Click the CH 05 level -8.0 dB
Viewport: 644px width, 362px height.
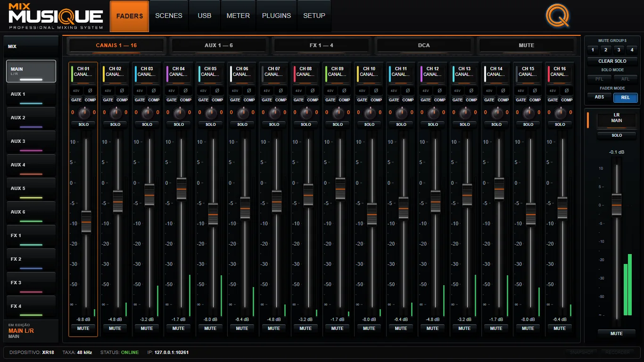coord(210,320)
